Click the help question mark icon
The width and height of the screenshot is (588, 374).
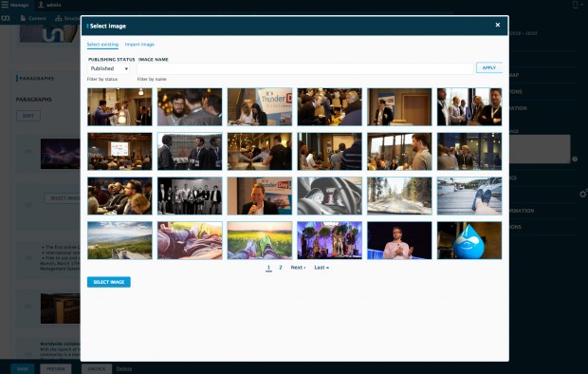pyautogui.click(x=575, y=159)
